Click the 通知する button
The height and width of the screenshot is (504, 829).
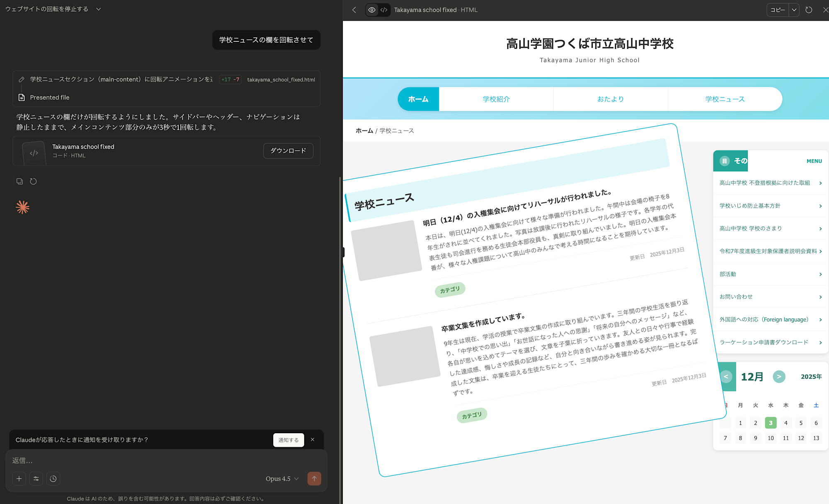click(x=288, y=440)
